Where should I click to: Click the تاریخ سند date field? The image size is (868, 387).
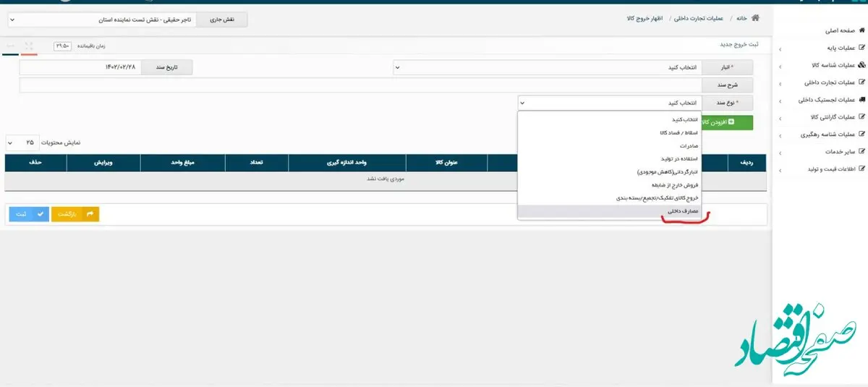tap(80, 67)
